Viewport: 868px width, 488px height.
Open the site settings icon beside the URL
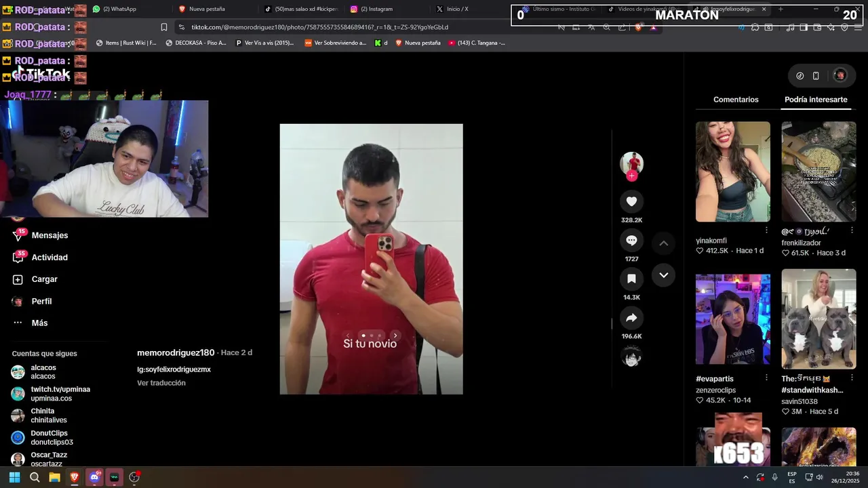181,27
